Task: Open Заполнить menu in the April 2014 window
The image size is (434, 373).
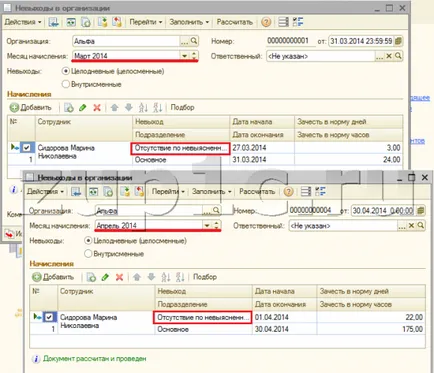Action: pyautogui.click(x=211, y=192)
